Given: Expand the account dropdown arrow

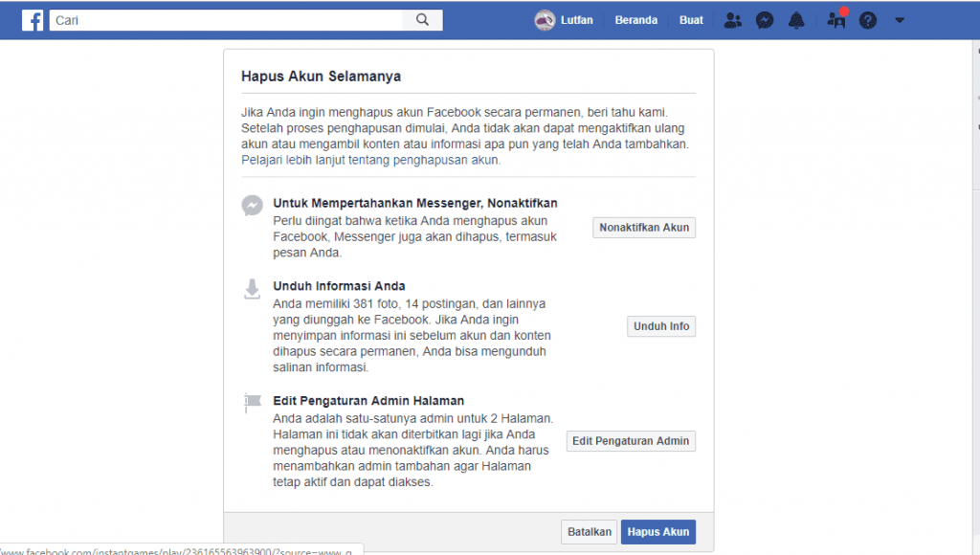Looking at the screenshot, I should point(900,20).
